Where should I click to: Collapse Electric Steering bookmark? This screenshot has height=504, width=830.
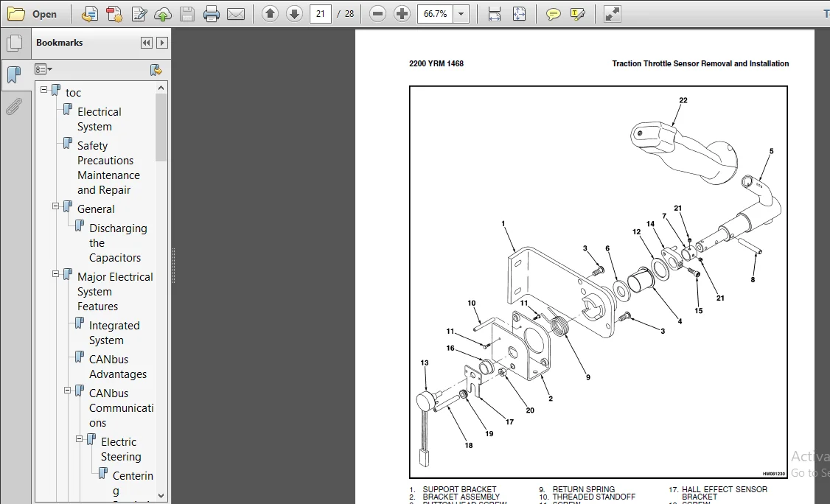[79, 439]
